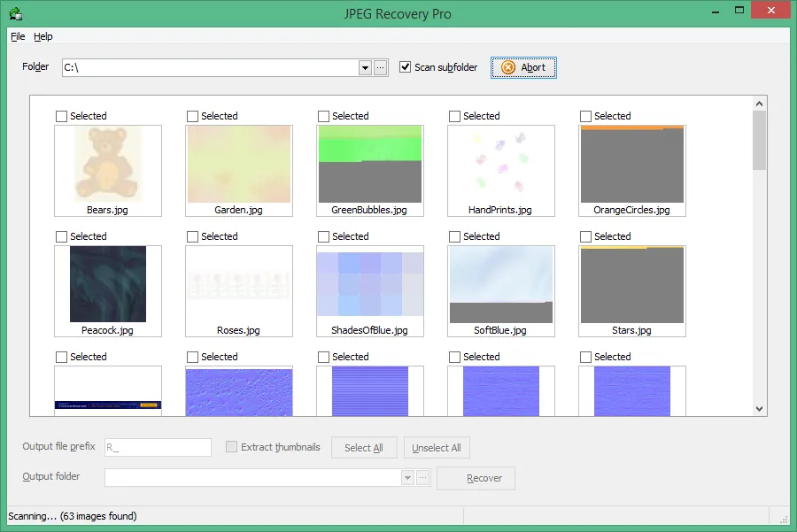Screen dimensions: 797x532
Task: Toggle the Scan subfolder checkbox
Action: (405, 67)
